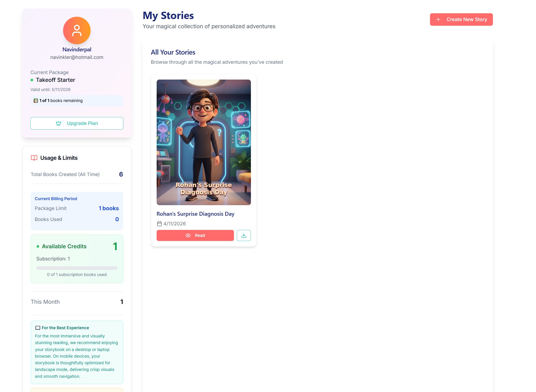The height and width of the screenshot is (392, 536).
Task: Click the download icon on story card
Action: tap(244, 235)
